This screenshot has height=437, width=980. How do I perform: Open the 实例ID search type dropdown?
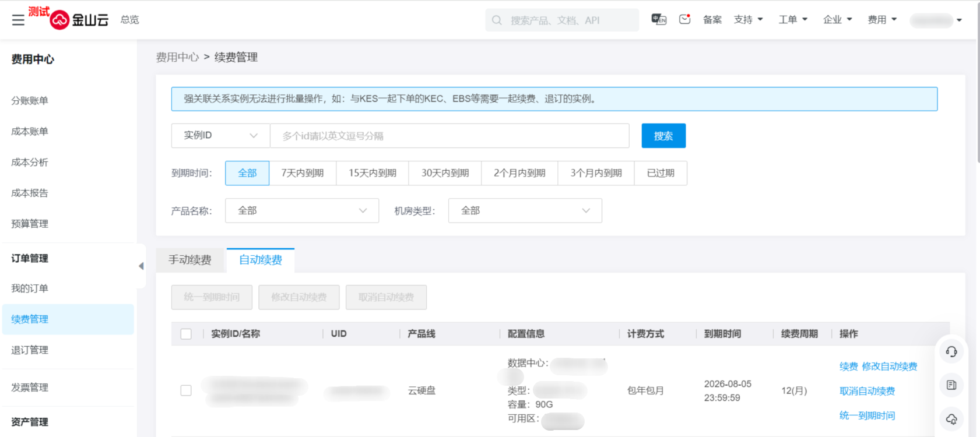click(220, 136)
